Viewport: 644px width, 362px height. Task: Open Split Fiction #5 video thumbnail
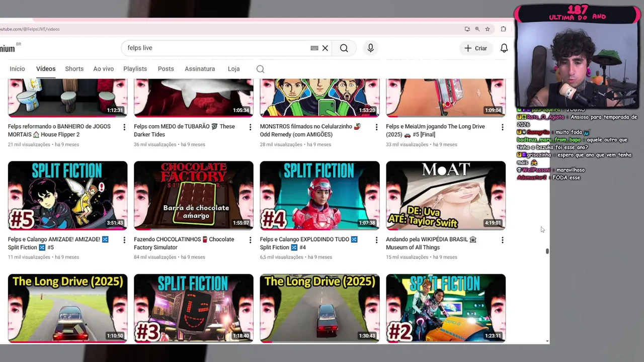(67, 195)
